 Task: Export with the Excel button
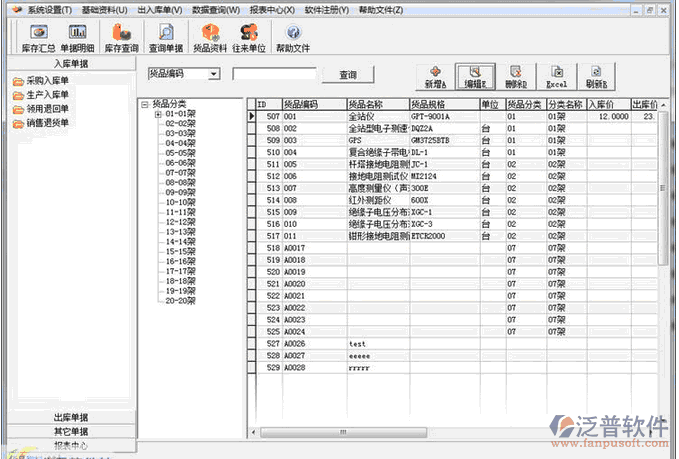(x=556, y=77)
